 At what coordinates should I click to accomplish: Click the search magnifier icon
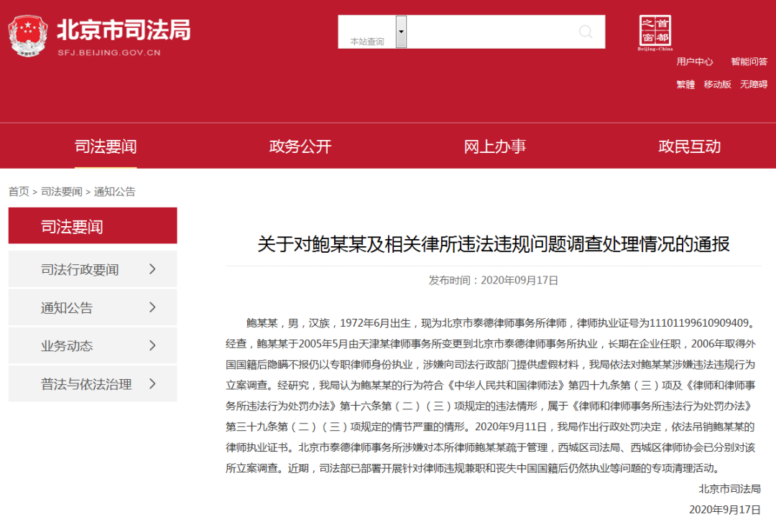[x=586, y=32]
